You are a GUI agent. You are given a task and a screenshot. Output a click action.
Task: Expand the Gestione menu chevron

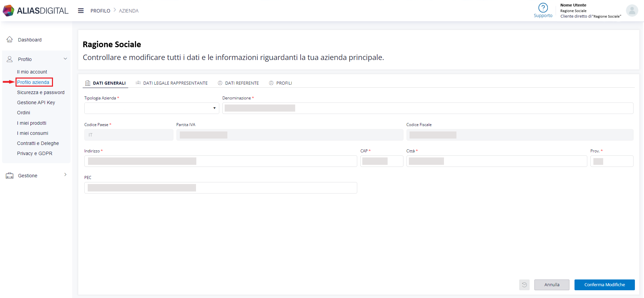click(x=65, y=175)
